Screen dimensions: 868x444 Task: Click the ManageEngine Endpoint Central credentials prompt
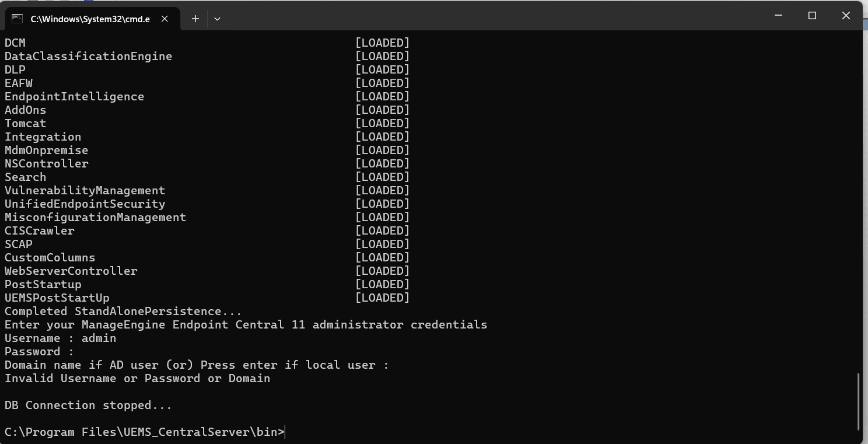point(245,324)
